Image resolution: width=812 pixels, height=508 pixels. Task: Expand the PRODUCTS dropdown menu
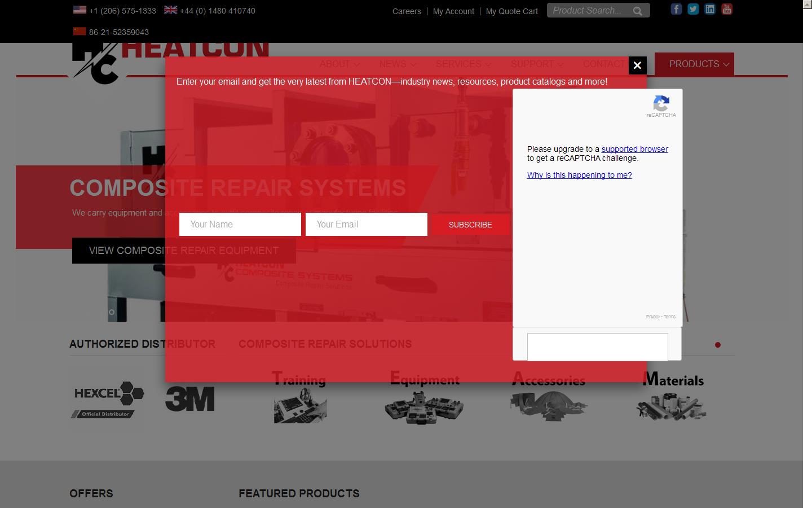coord(698,64)
